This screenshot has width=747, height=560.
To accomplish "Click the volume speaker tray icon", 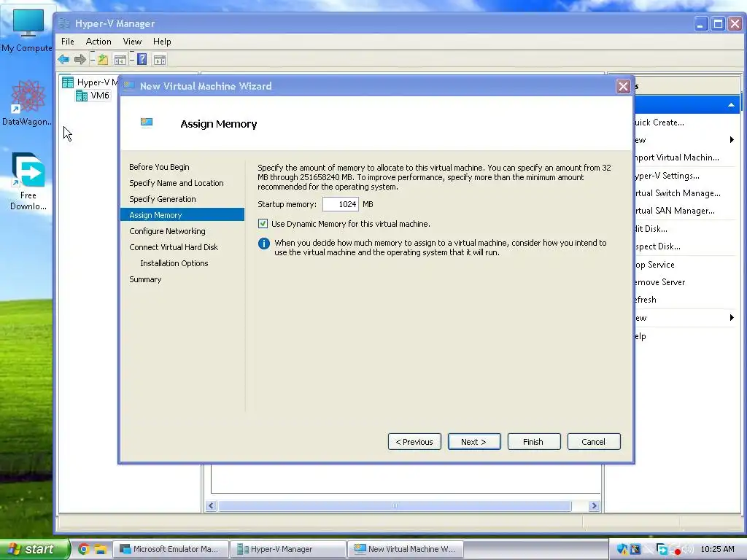I will click(x=688, y=549).
